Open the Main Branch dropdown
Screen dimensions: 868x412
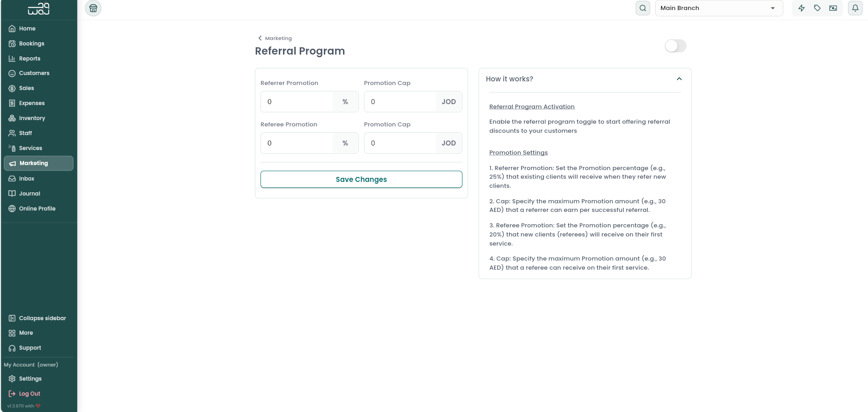point(719,8)
